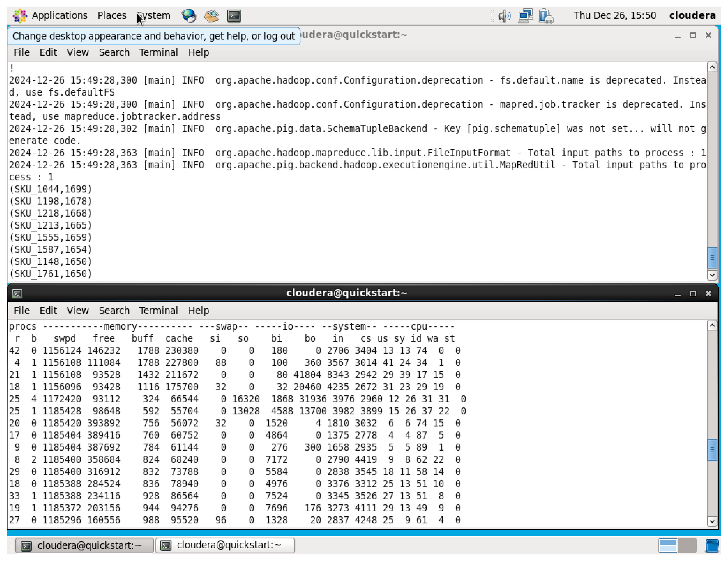Viewport: 728px width, 562px height.
Task: Open the Places menu
Action: coord(112,15)
